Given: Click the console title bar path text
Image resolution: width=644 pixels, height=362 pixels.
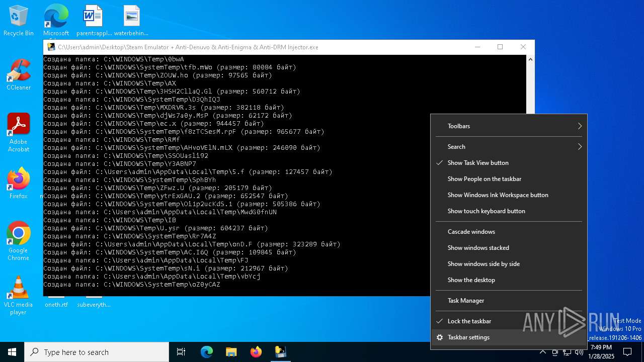Looking at the screenshot, I should pyautogui.click(x=188, y=47).
